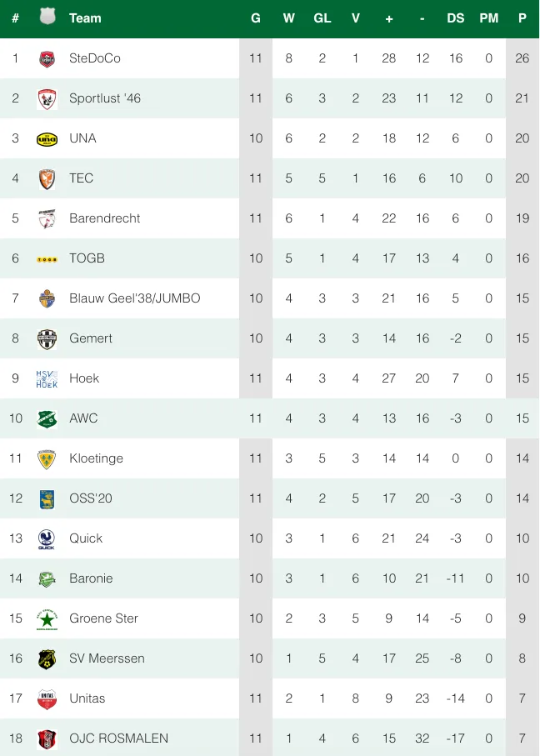Click the OJC ROSMALEN team name

pos(118,738)
